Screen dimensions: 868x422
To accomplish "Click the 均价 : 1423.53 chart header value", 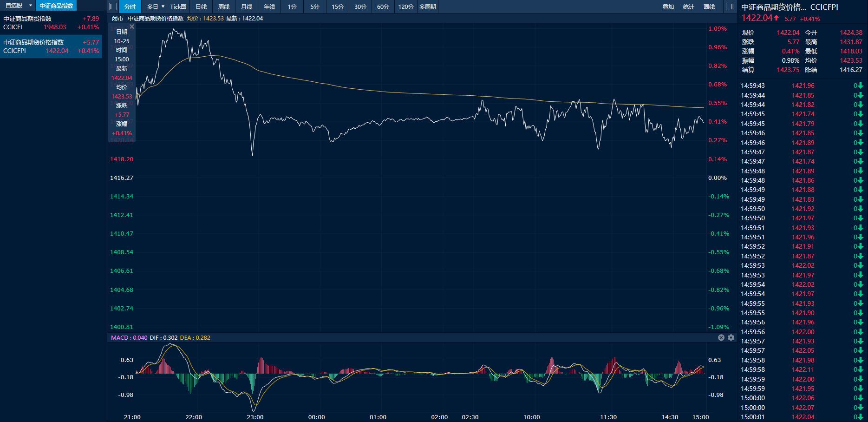I will pyautogui.click(x=205, y=18).
